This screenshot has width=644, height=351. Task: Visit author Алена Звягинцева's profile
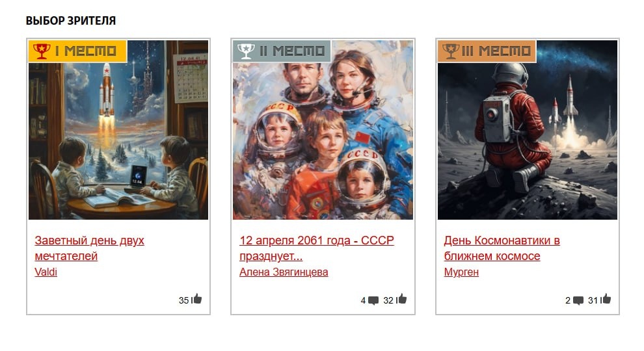(x=284, y=272)
